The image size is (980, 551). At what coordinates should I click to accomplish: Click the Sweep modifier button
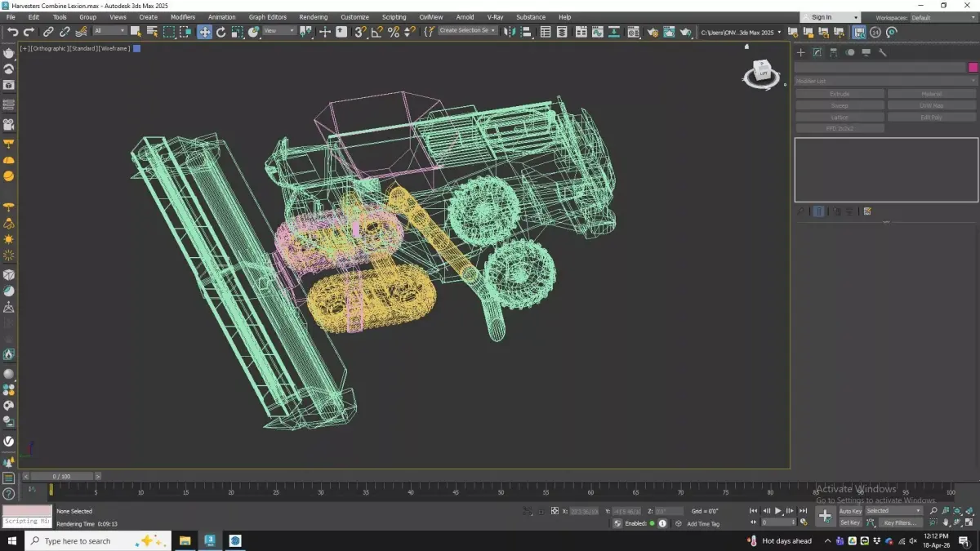point(840,105)
